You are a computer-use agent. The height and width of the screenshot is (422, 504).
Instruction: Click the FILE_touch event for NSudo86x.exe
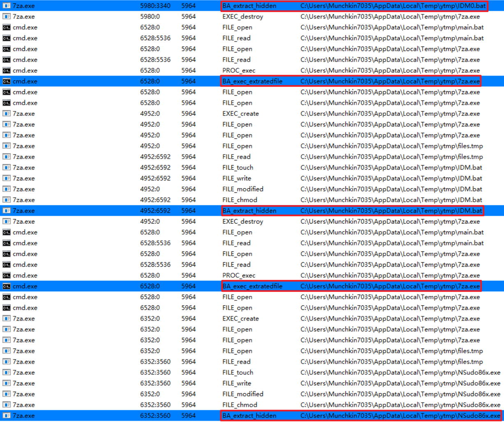[238, 372]
